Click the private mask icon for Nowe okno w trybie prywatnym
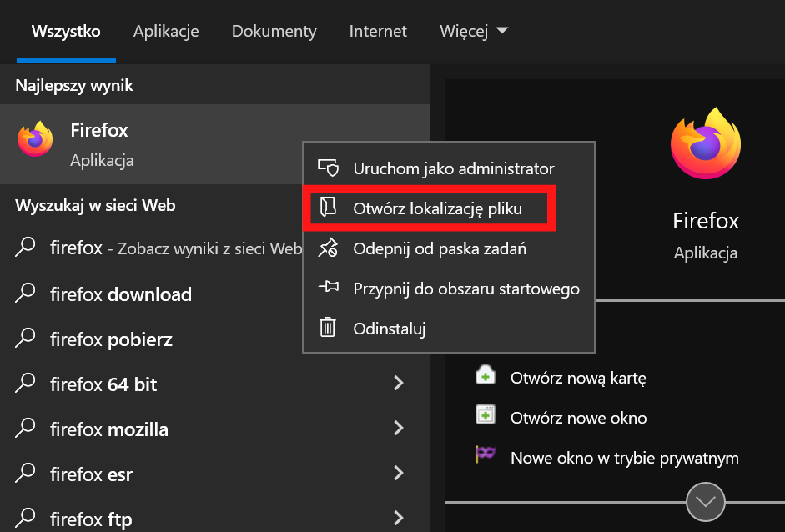Image resolution: width=785 pixels, height=532 pixels. [485, 454]
